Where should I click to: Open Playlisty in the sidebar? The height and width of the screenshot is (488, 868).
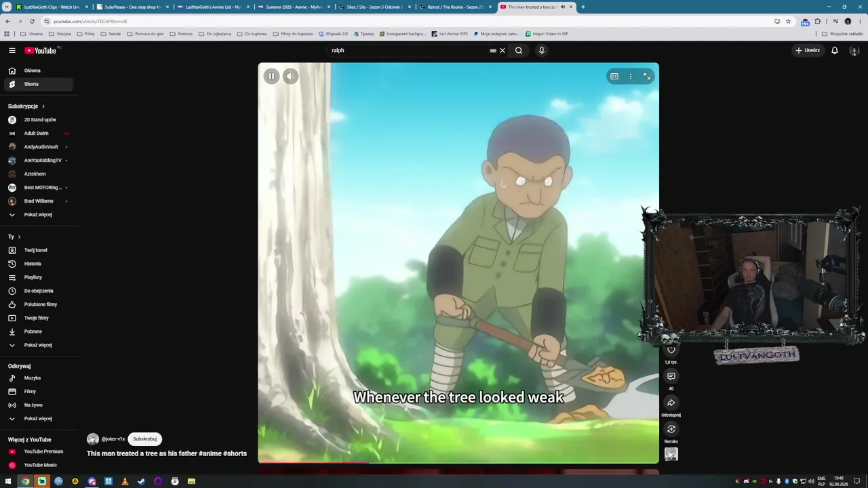38,277
